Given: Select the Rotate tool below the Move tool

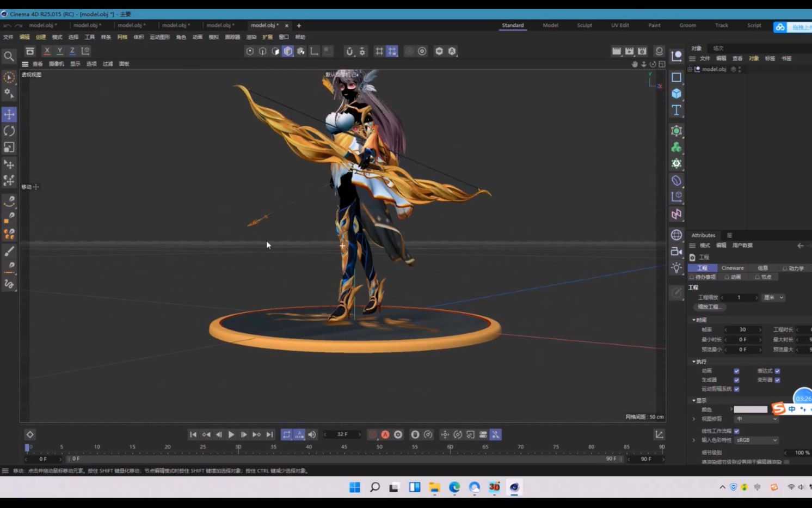Looking at the screenshot, I should coord(9,131).
